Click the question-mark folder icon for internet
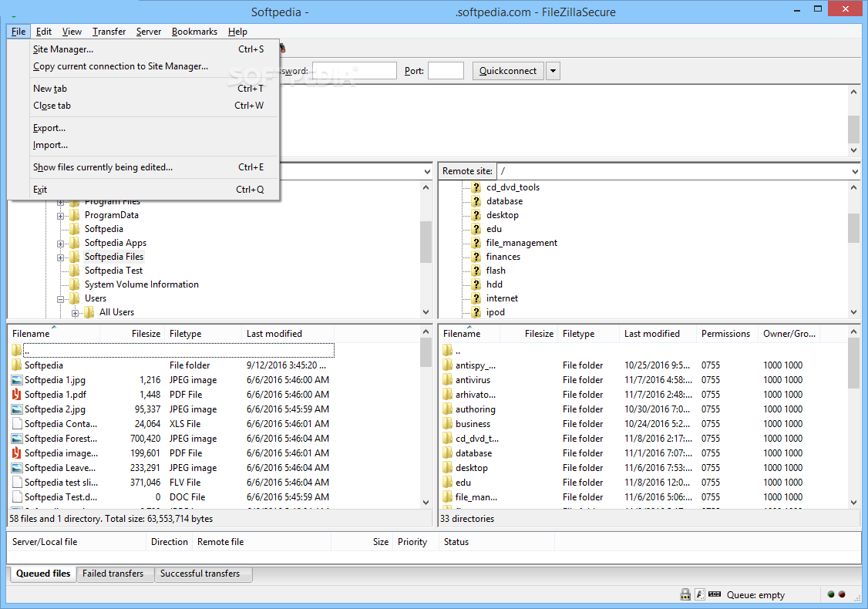This screenshot has width=868, height=609. (x=476, y=298)
